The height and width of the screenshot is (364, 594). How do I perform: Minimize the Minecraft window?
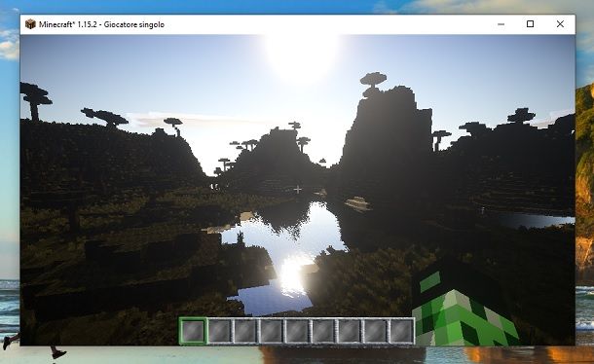501,24
